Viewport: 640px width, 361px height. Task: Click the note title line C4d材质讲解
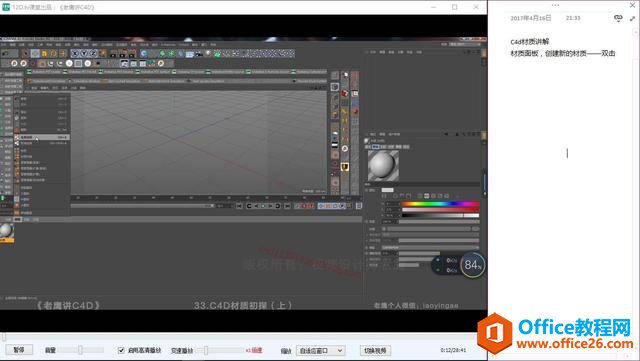tap(529, 42)
